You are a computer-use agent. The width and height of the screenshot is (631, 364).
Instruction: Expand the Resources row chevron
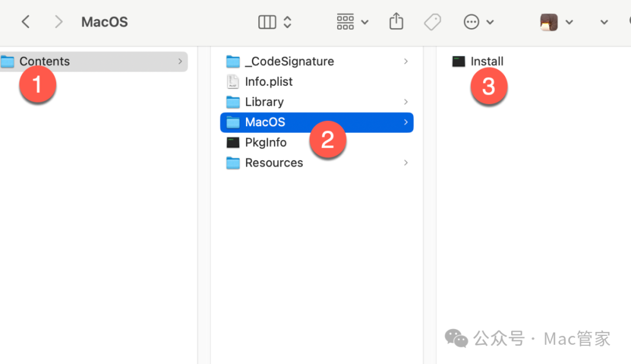pos(405,163)
